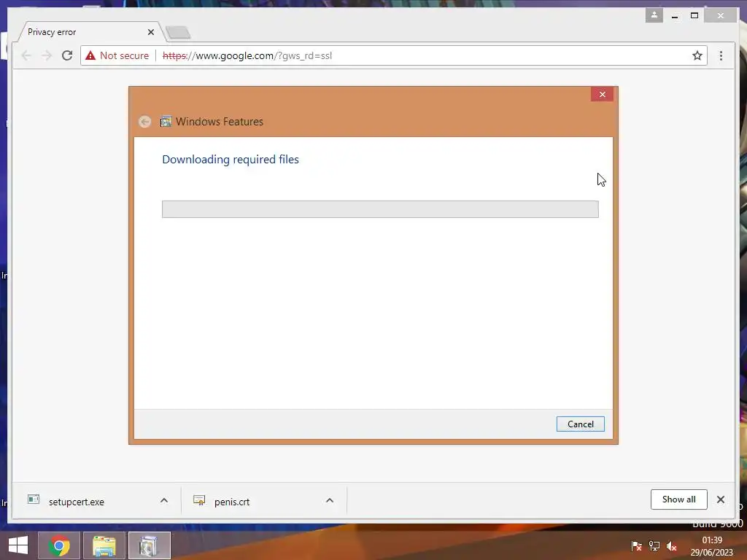Click the Windows Features title text
The width and height of the screenshot is (747, 560).
pyautogui.click(x=219, y=122)
